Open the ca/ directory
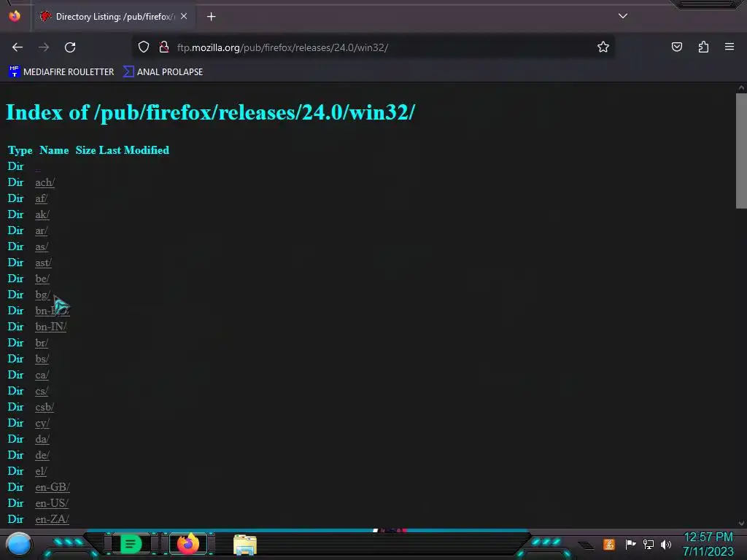747x560 pixels. pyautogui.click(x=42, y=376)
